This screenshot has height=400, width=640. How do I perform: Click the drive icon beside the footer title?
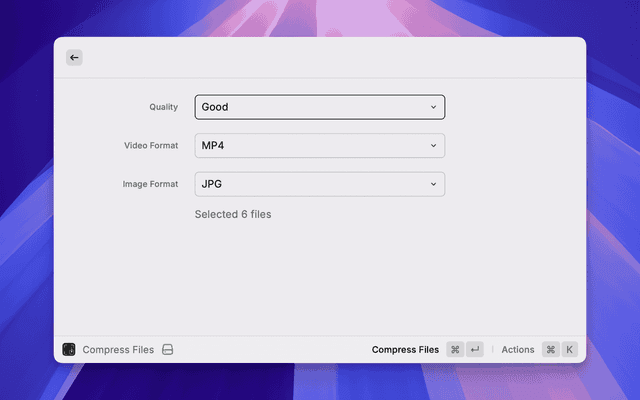pos(168,350)
